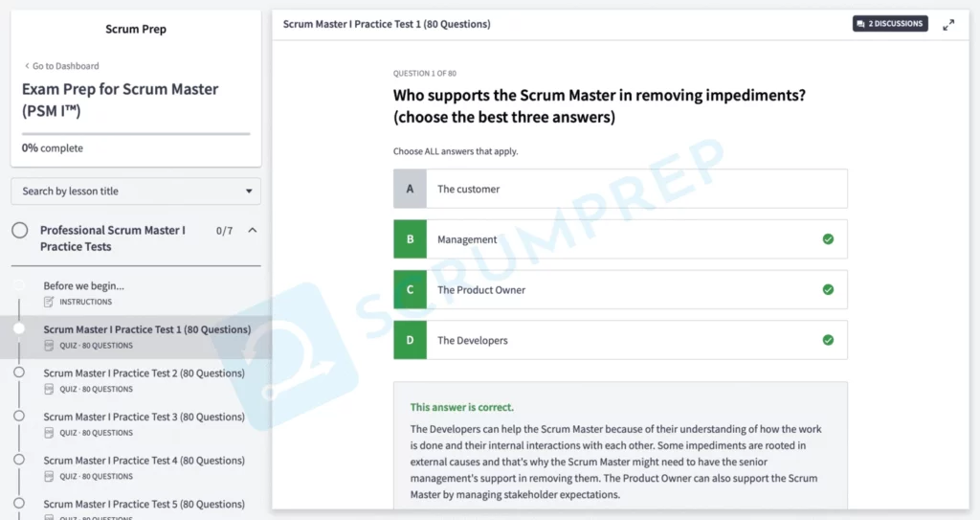Image resolution: width=980 pixels, height=520 pixels.
Task: Select answer A The customer
Action: point(619,189)
